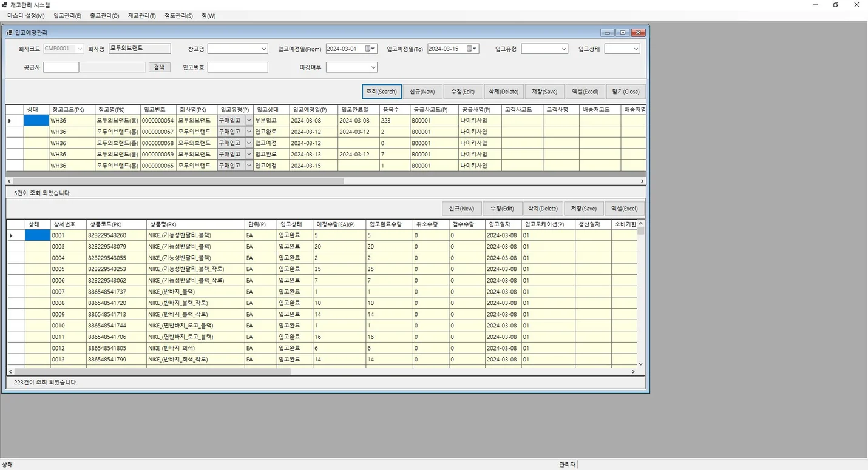Image resolution: width=868 pixels, height=470 pixels.
Task: Click the down arrow of the detail grid's vertical scrollbar
Action: coord(641,364)
